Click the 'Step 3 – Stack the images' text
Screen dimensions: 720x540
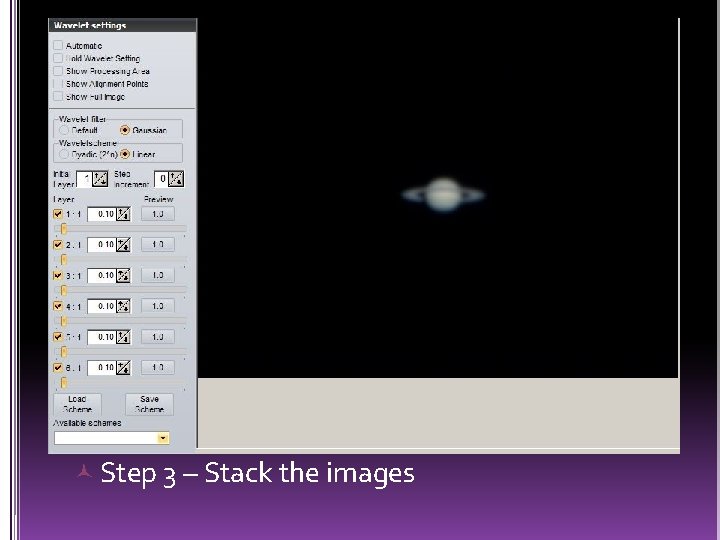[257, 473]
